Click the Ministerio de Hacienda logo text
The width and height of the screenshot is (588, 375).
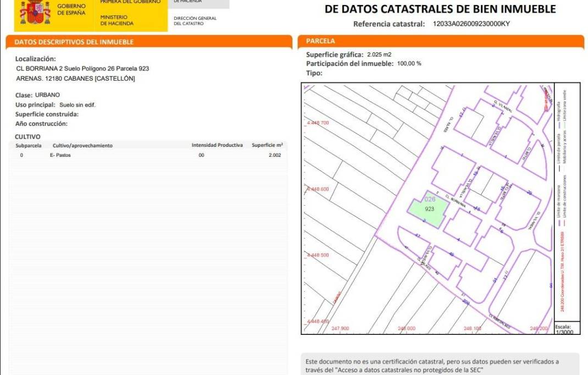coord(117,20)
